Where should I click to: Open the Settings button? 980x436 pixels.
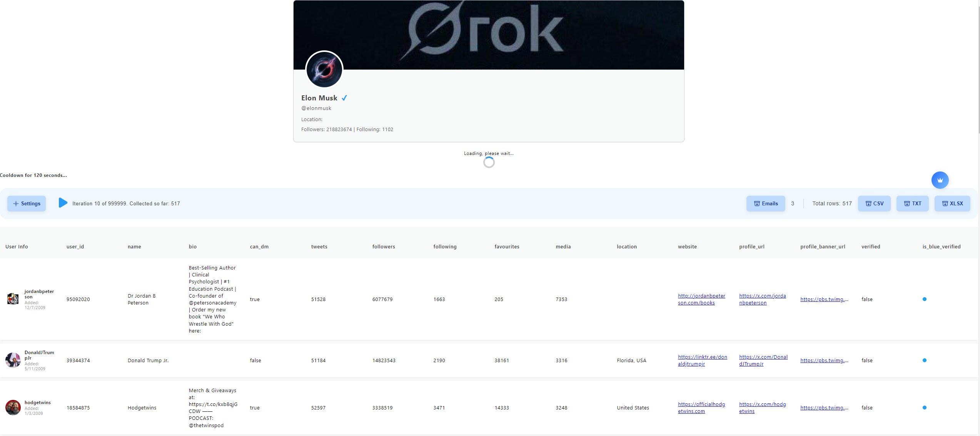pos(27,203)
